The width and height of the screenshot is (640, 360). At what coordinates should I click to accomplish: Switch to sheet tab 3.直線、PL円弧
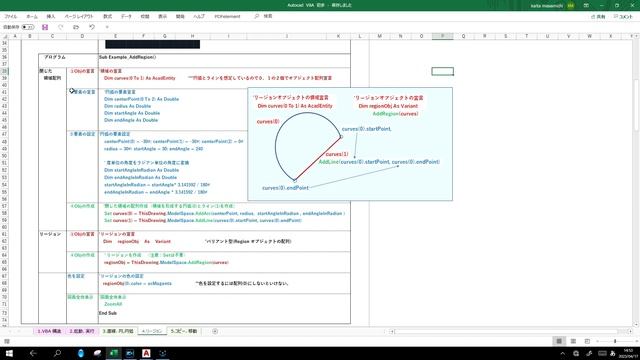pos(118,331)
